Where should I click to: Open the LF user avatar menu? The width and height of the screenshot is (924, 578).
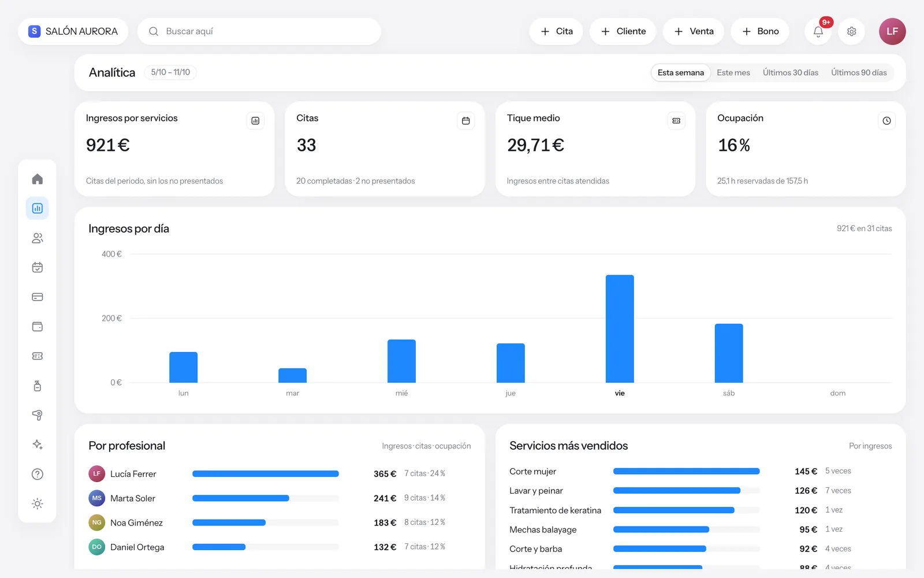pos(892,31)
